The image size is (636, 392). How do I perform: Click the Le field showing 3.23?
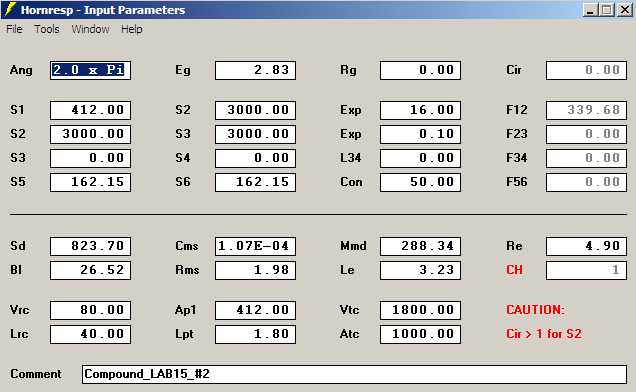pyautogui.click(x=420, y=270)
